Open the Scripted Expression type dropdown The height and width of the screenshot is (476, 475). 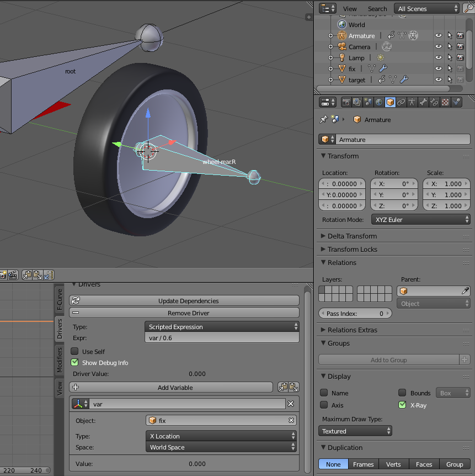[x=222, y=327]
